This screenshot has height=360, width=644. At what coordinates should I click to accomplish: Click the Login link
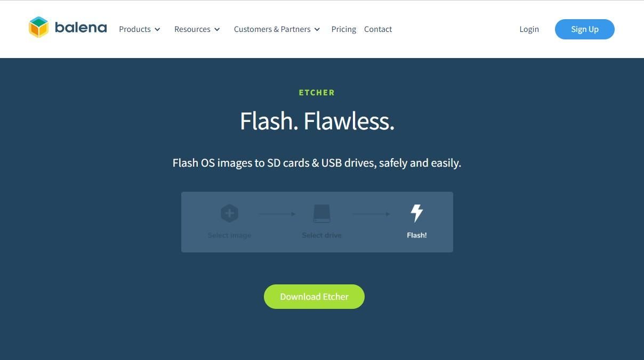pos(529,29)
